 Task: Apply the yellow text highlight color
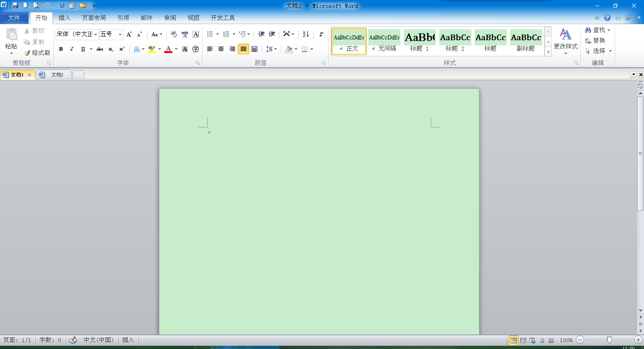pyautogui.click(x=152, y=49)
